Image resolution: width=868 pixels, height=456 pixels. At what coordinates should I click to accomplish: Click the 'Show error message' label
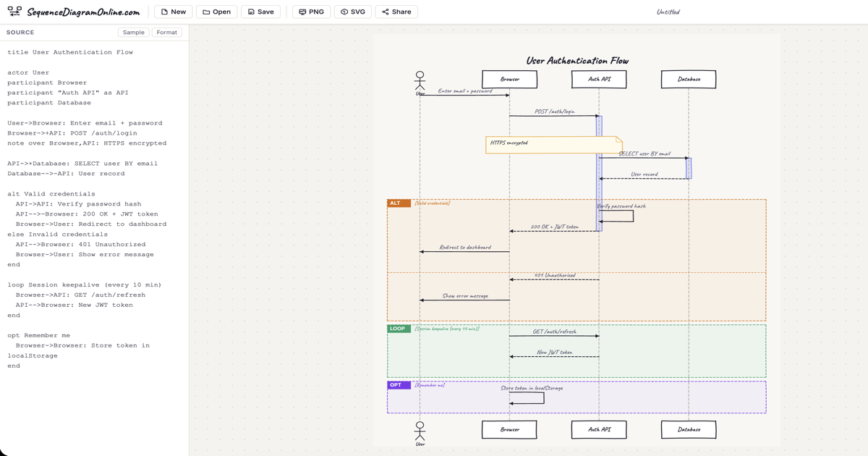point(465,296)
